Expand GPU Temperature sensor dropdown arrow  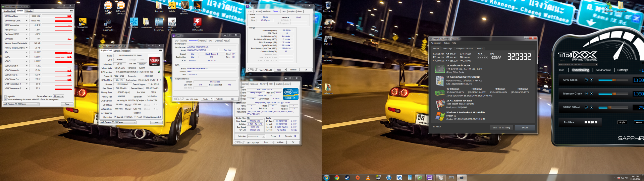coord(27,25)
